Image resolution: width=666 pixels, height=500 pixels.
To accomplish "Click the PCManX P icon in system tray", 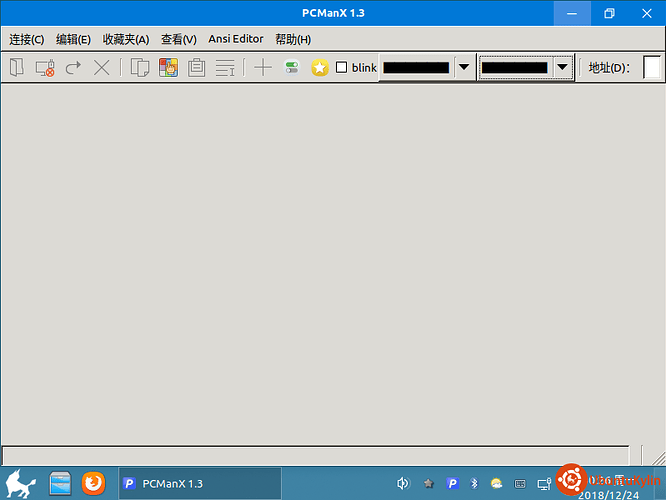I will 452,483.
